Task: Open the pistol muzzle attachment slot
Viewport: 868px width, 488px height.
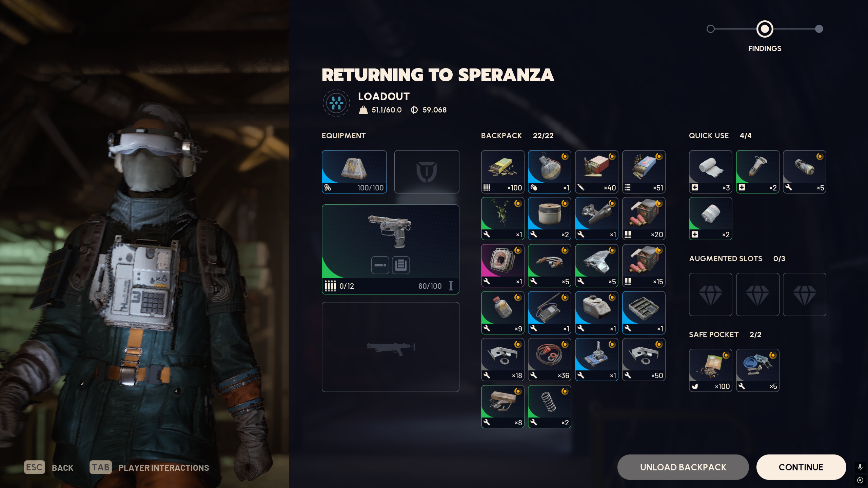Action: click(380, 265)
